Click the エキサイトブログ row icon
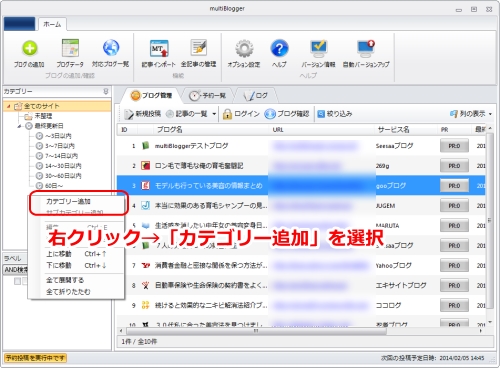 point(145,285)
